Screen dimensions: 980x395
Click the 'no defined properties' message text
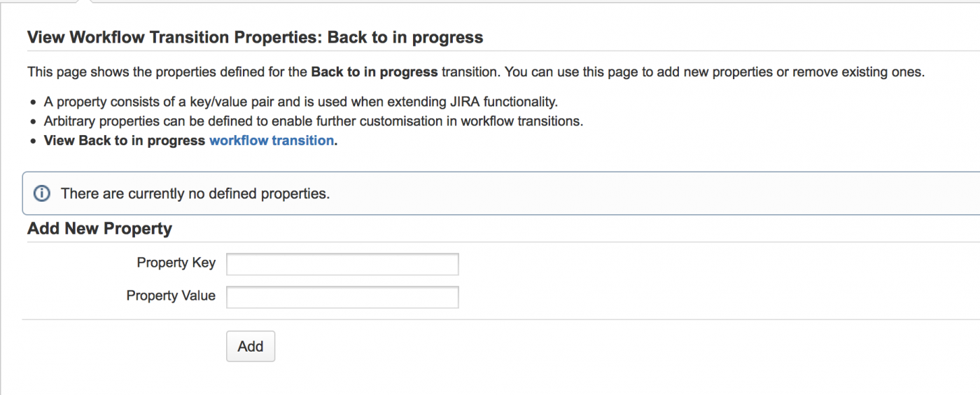pos(195,193)
